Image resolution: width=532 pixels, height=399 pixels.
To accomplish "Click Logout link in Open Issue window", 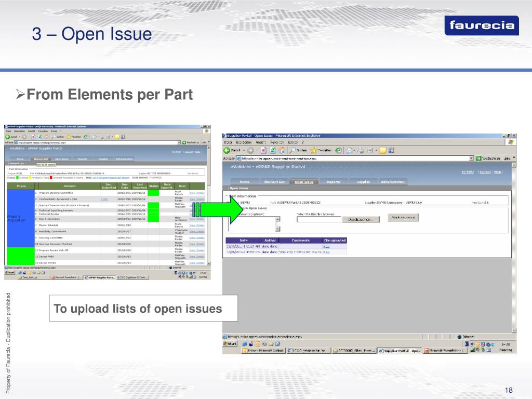I will tap(485, 172).
